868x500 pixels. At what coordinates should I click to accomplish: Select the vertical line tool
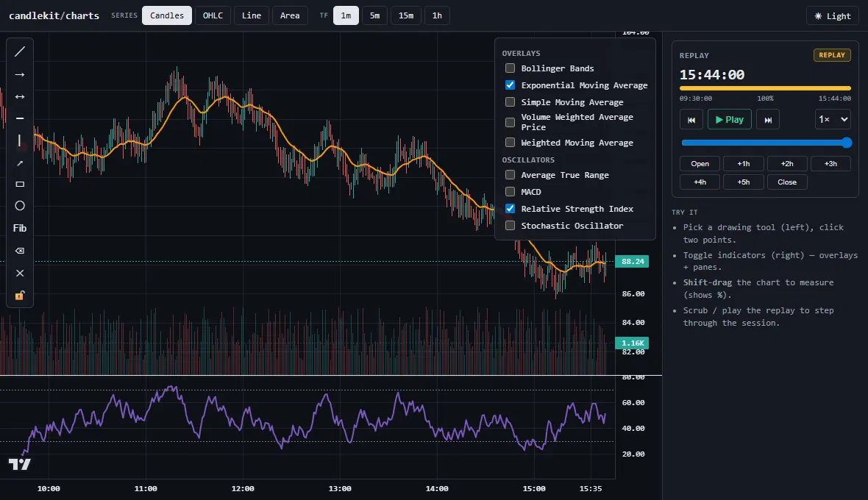pos(20,140)
